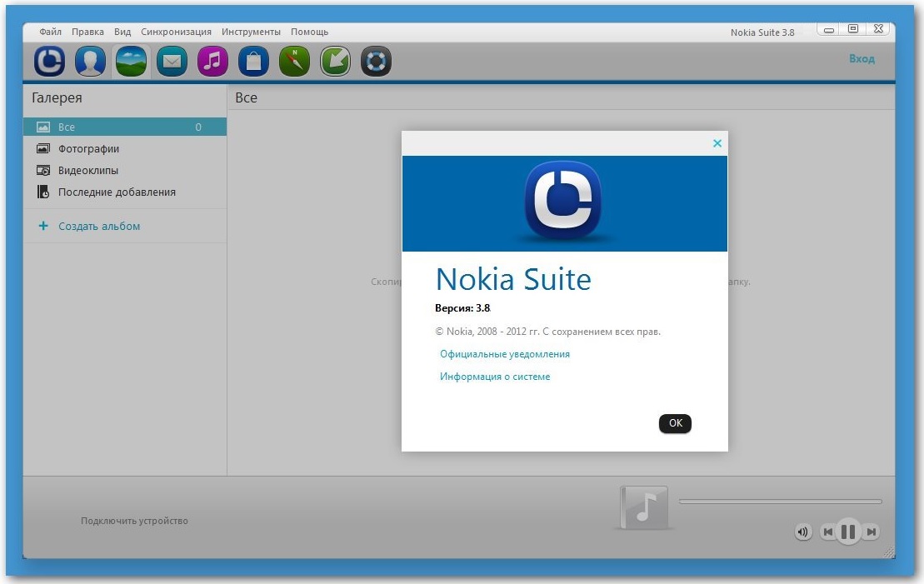Select the Gallery landscape icon in toolbar
924x584 pixels.
[x=131, y=61]
